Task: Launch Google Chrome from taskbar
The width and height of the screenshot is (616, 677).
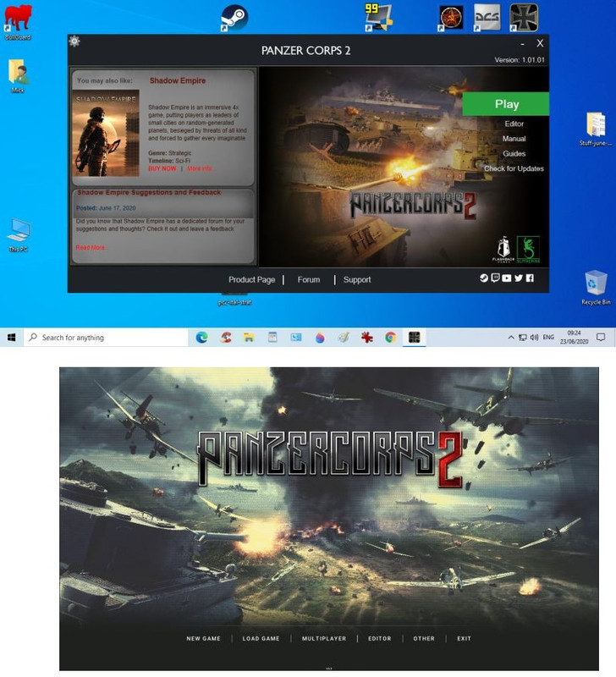Action: 391,338
